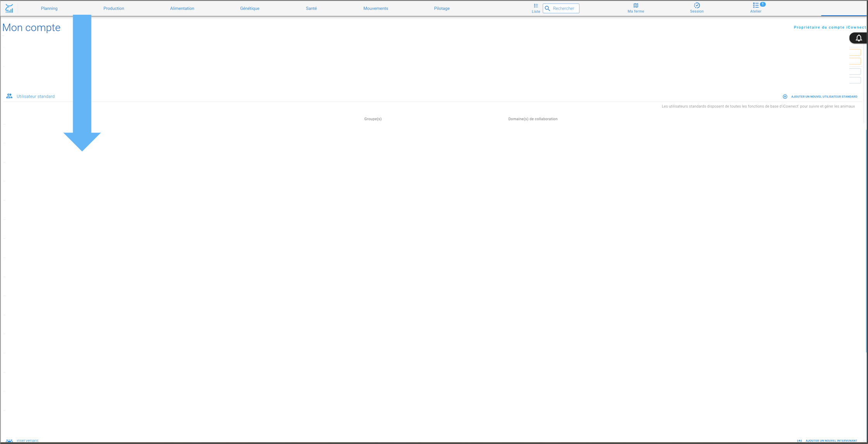Open the Planning menu
The width and height of the screenshot is (868, 444).
49,9
